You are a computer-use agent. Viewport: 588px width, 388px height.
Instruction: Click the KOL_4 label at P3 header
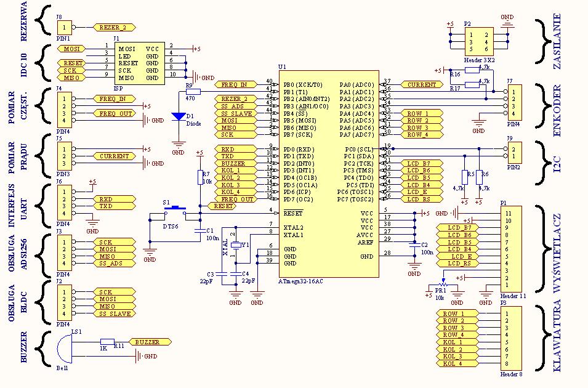[457, 363]
